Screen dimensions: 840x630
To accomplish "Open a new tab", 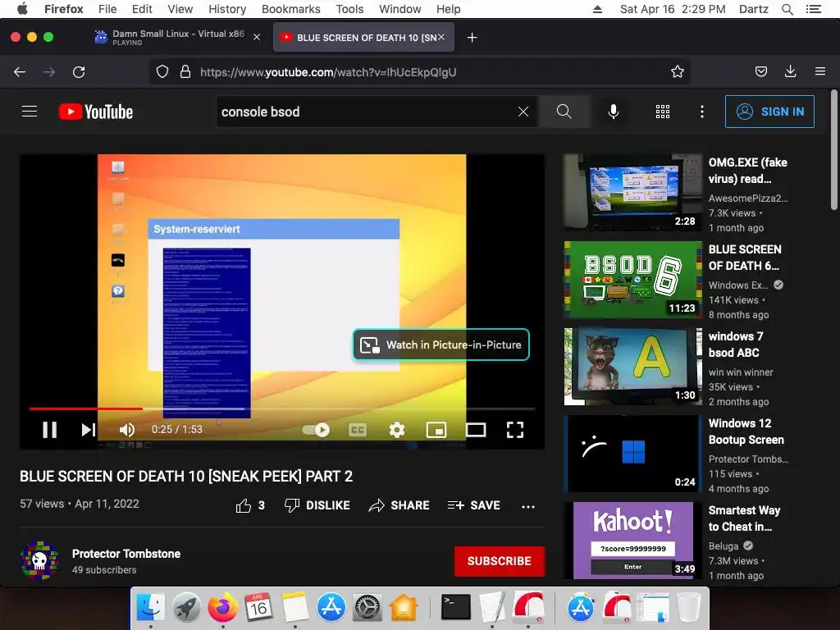I will (x=472, y=38).
